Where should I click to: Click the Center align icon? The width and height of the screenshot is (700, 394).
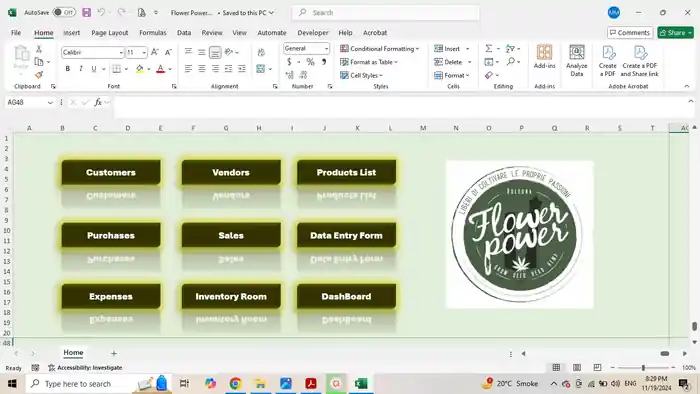202,69
